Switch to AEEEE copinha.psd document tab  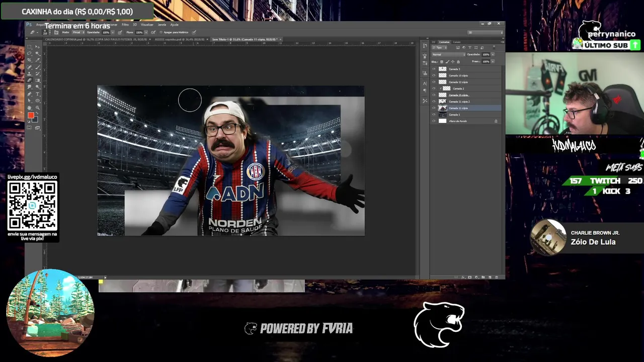(x=180, y=39)
